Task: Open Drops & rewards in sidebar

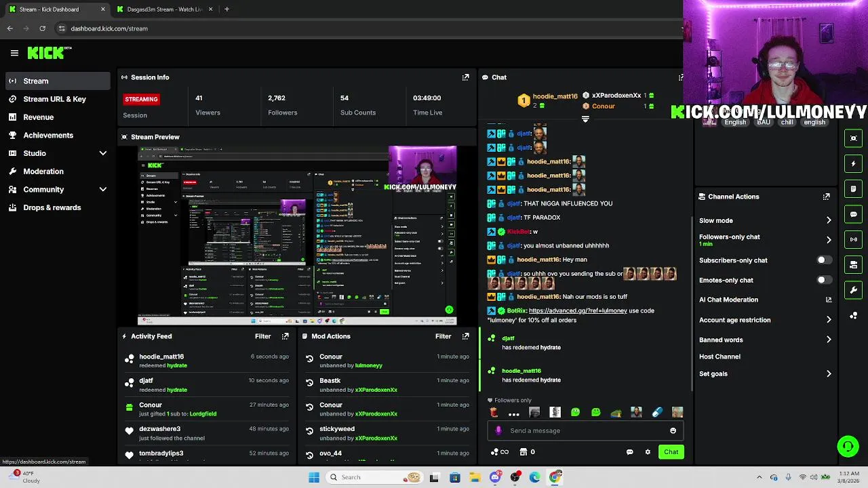Action: [x=57, y=207]
